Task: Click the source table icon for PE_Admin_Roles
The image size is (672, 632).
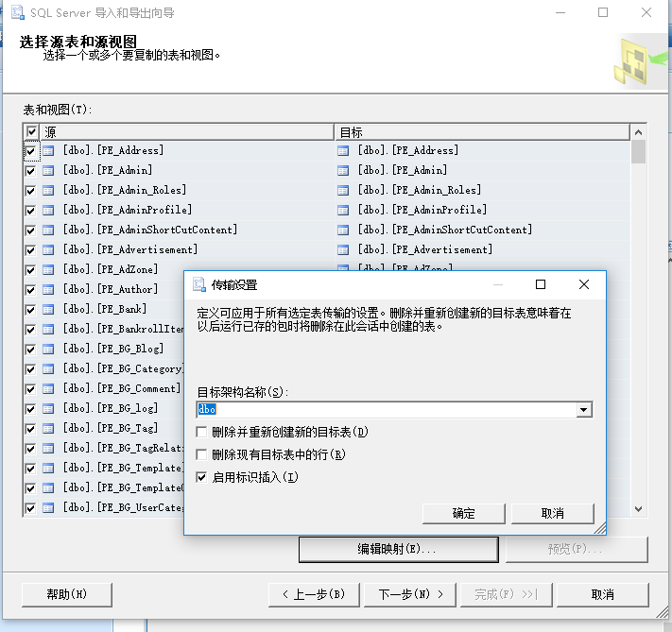Action: [49, 190]
